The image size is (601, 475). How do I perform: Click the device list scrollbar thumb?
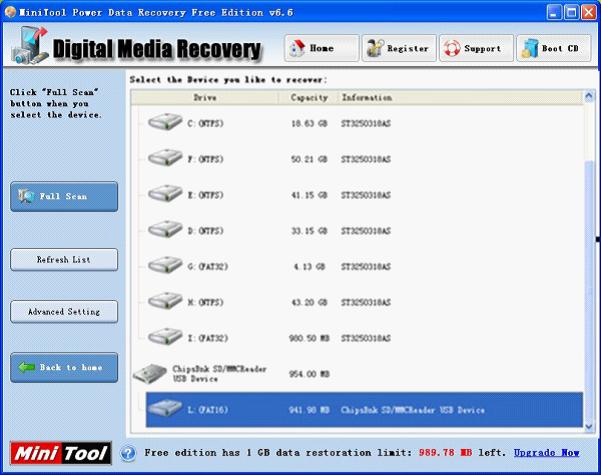click(589, 289)
